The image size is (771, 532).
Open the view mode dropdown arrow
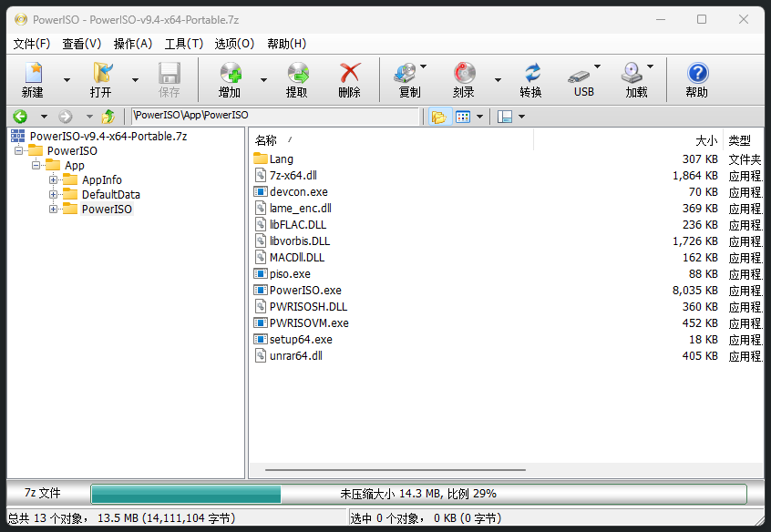tap(480, 117)
